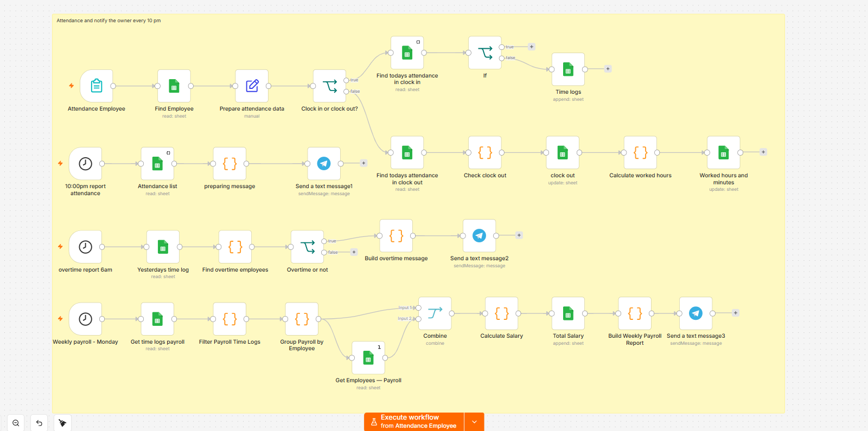Open the Time logs sheet node
The image size is (868, 431).
click(568, 69)
